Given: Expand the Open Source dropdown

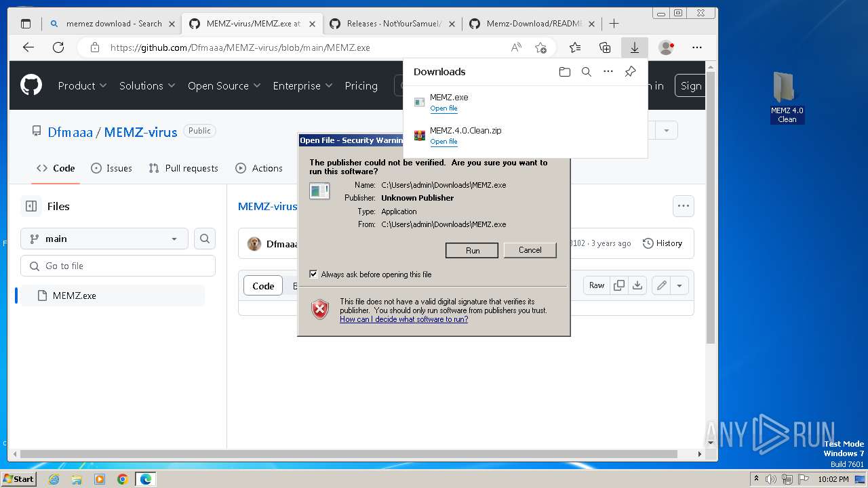Looking at the screenshot, I should (x=224, y=85).
